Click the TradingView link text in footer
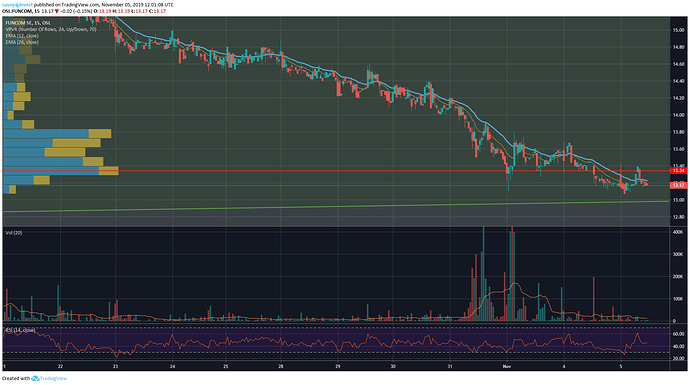Screen dimensions: 690x385 pyautogui.click(x=54, y=378)
